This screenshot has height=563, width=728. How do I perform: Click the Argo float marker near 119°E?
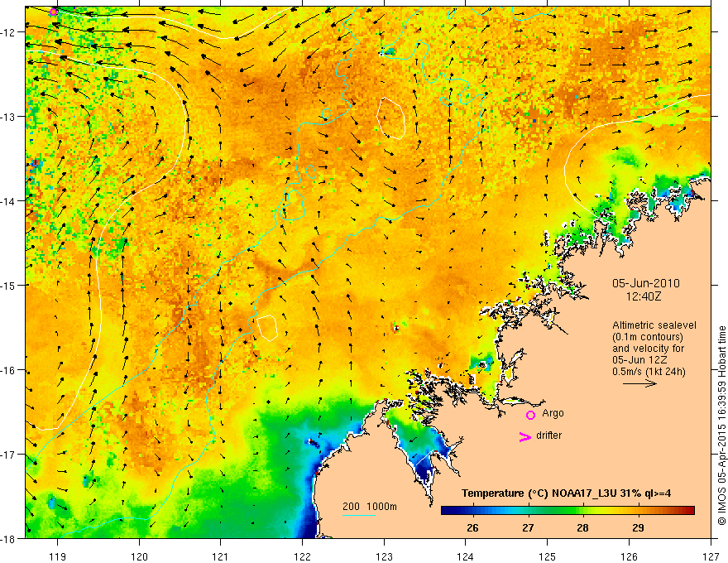click(x=54, y=12)
